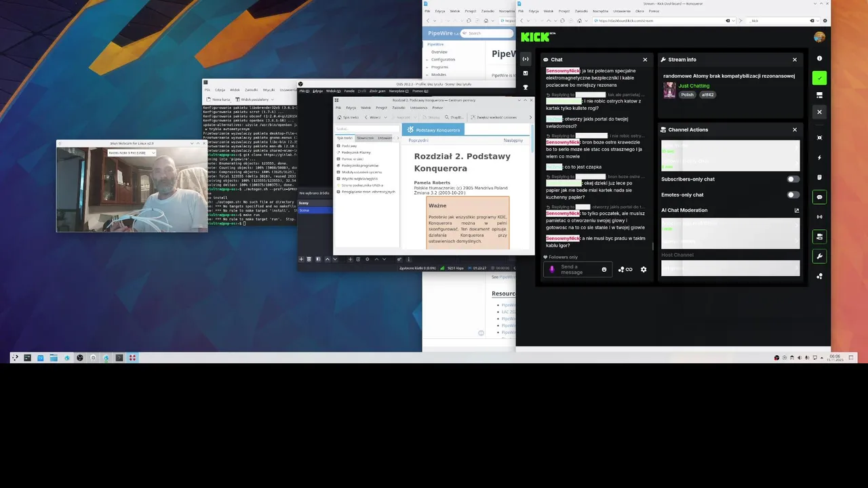This screenshot has height=488, width=868.
Task: Click Zwiększ wielkość czcionek button
Action: [x=493, y=117]
